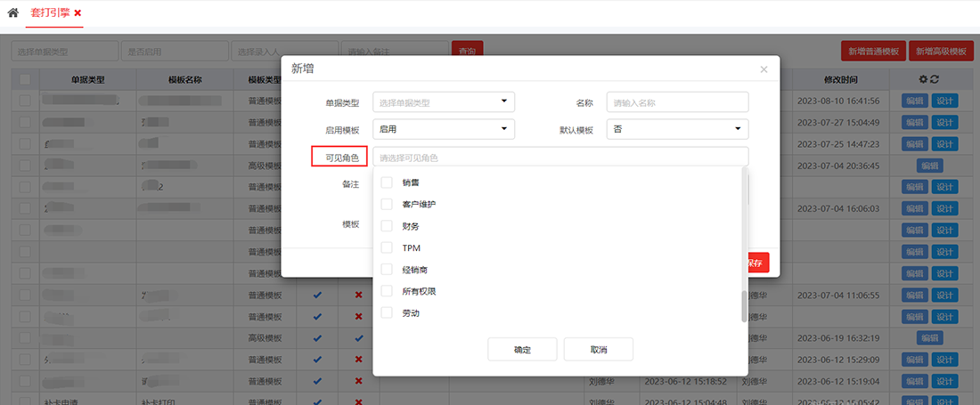
Task: Enable the 经销商 role checkbox
Action: click(x=387, y=269)
